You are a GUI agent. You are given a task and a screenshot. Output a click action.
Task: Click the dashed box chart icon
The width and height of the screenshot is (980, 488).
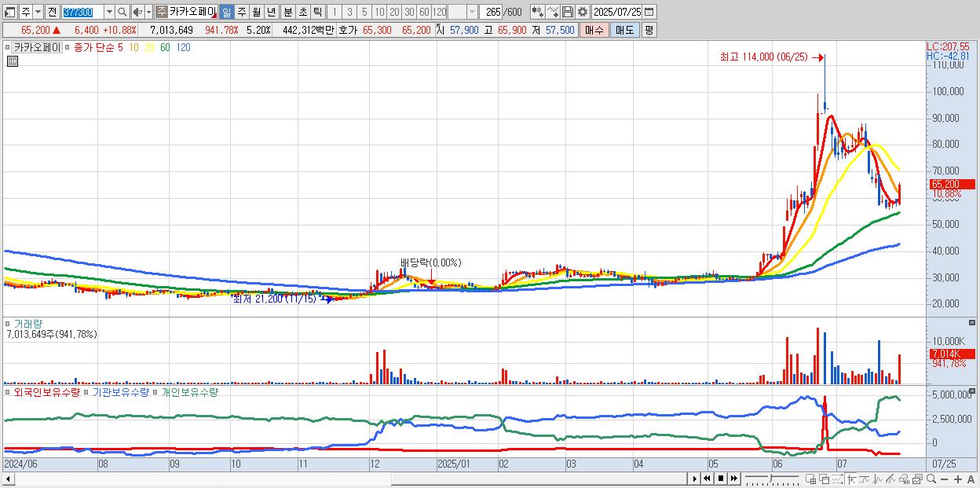point(837,479)
